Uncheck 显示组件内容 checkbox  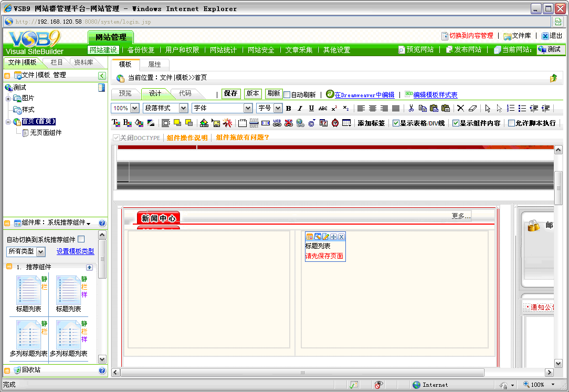(x=456, y=123)
